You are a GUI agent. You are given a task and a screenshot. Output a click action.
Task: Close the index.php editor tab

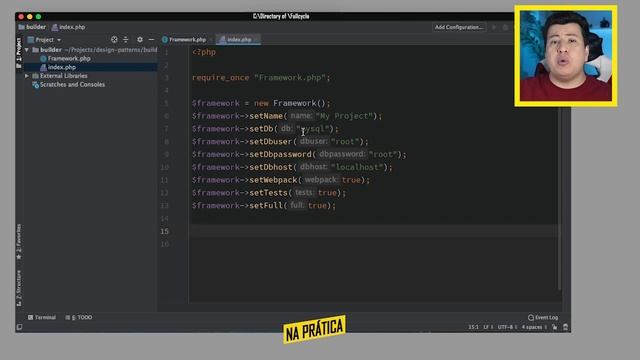[x=257, y=40]
